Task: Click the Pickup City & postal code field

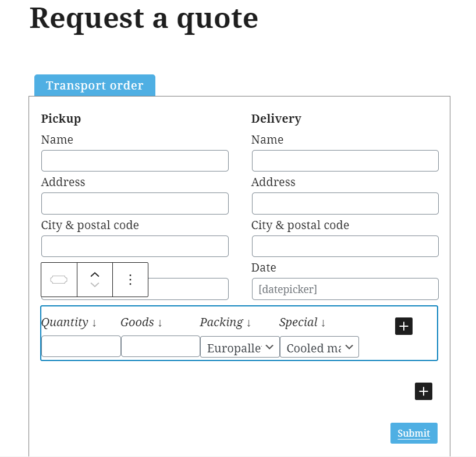Action: pos(135,247)
